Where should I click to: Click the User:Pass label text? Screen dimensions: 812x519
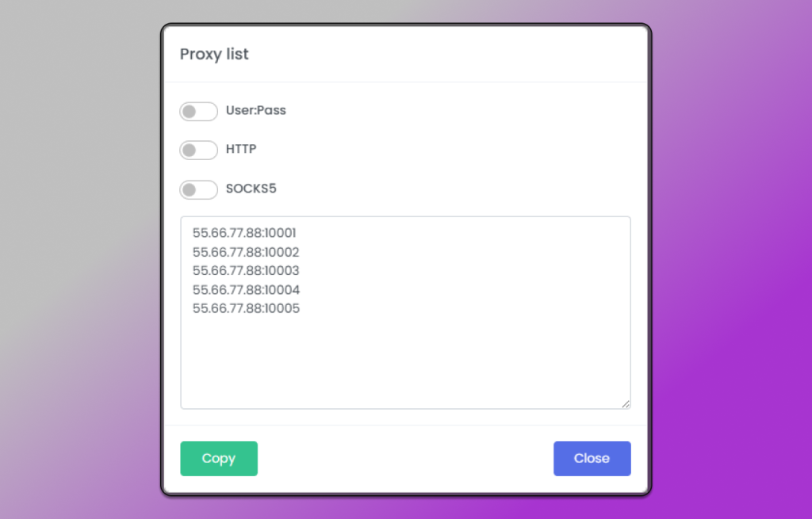pos(255,110)
